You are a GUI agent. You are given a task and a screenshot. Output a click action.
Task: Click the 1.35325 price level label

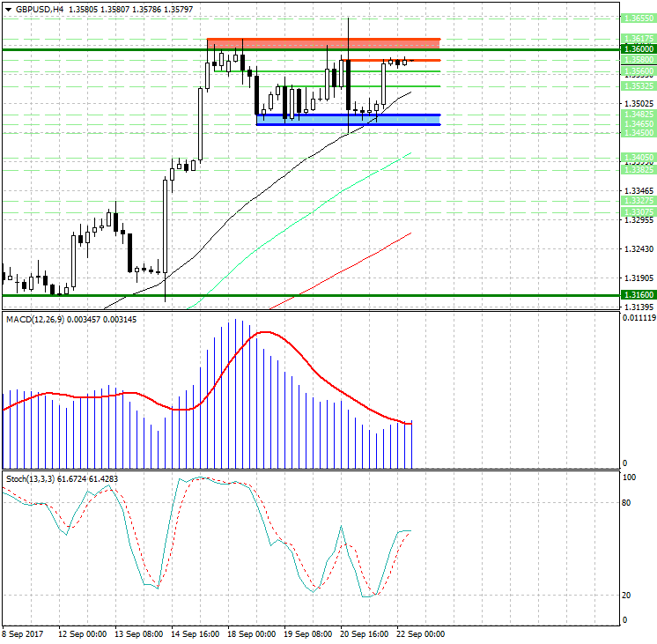click(638, 86)
